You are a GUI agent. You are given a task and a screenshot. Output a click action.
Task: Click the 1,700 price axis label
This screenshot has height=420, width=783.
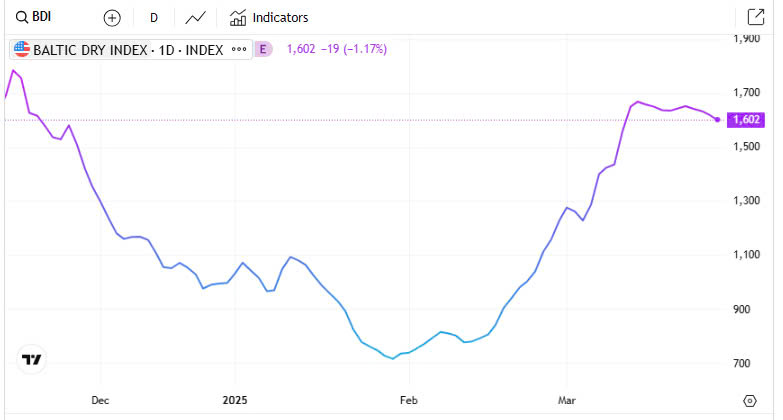click(x=747, y=92)
